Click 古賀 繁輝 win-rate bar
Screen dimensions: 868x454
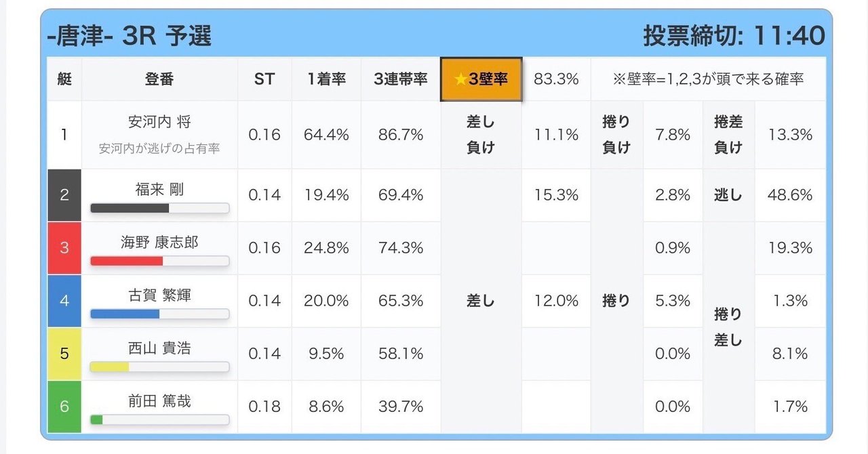tap(159, 314)
